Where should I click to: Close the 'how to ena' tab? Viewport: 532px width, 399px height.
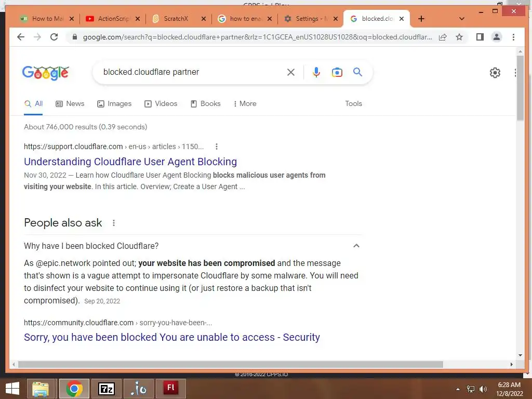(x=270, y=19)
